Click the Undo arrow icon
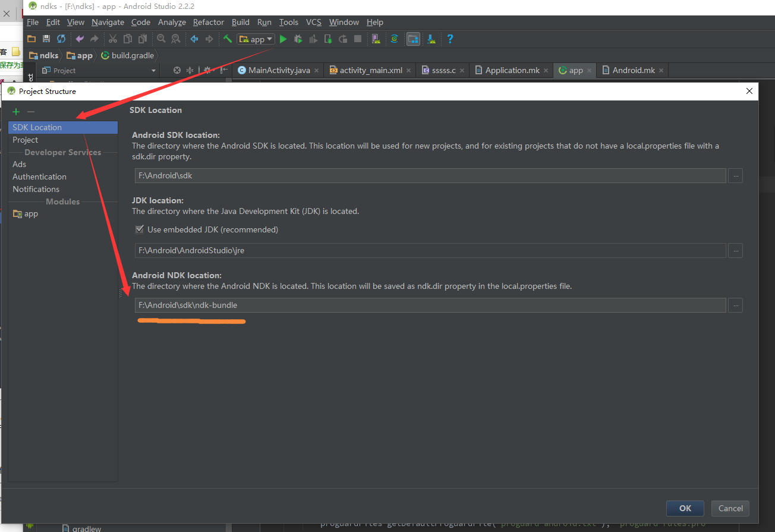The height and width of the screenshot is (532, 775). [x=80, y=39]
